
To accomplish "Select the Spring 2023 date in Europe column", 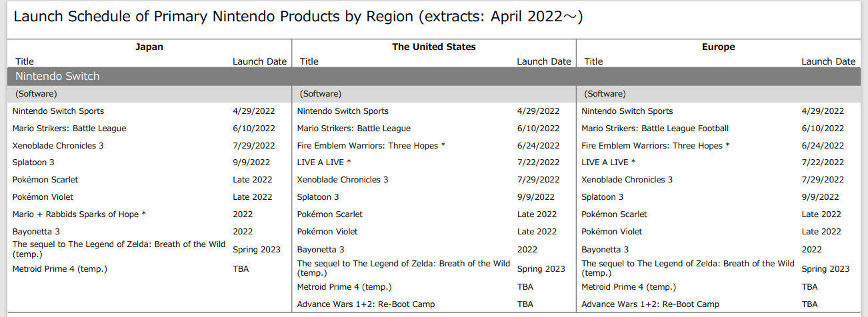I will [825, 269].
